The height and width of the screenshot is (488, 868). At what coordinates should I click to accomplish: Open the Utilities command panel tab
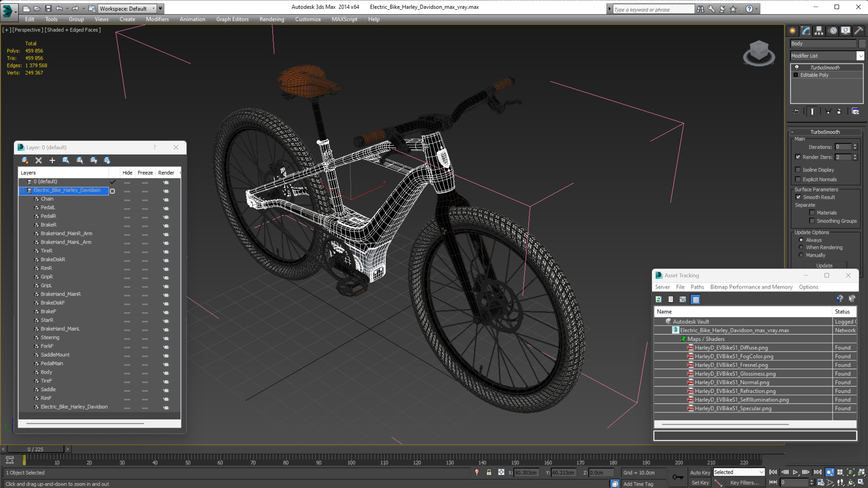coord(859,31)
